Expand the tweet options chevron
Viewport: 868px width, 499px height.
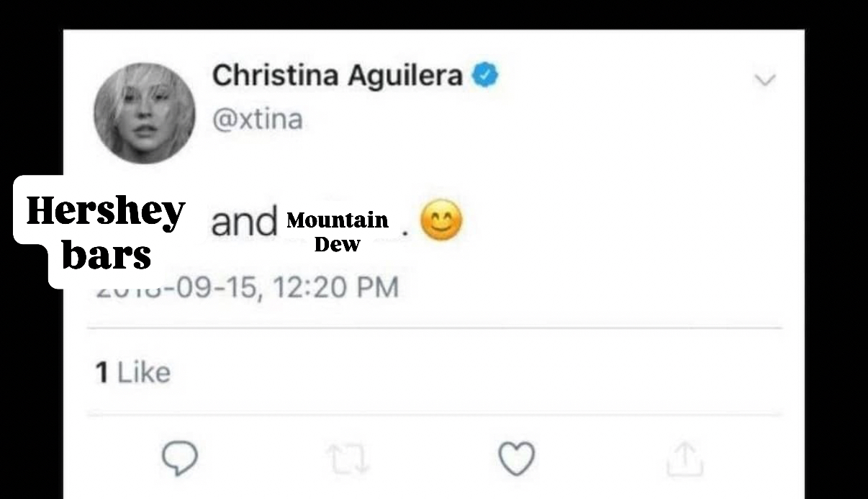click(x=764, y=78)
